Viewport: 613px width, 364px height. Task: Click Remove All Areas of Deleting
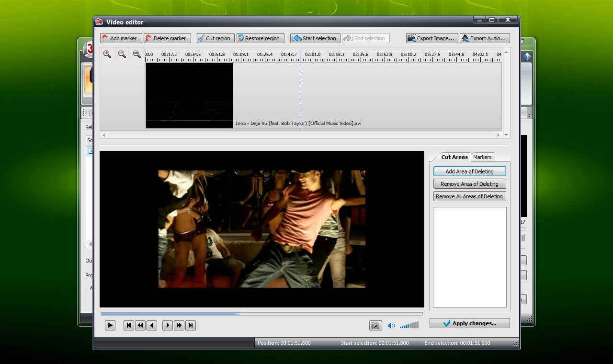[x=469, y=196]
